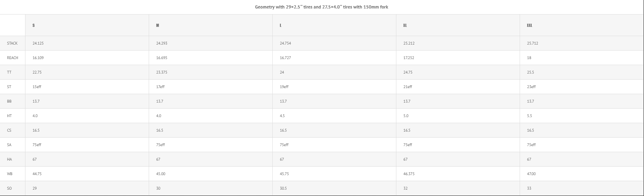Select the M size column header
Viewport: 644px width, 196px height.
click(x=158, y=25)
